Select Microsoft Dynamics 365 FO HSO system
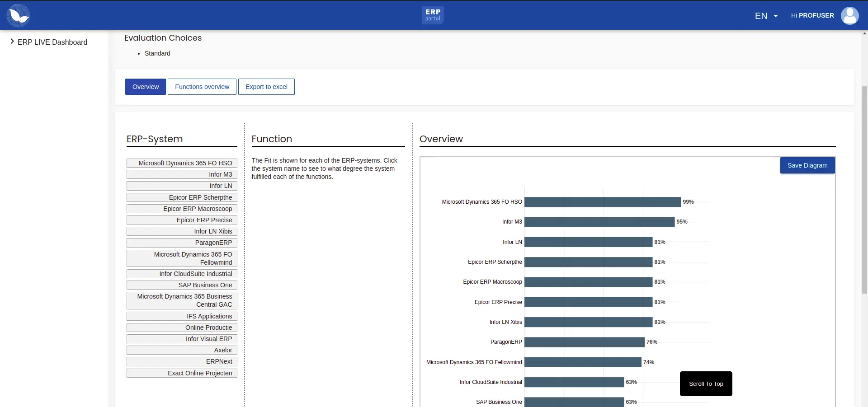 (x=182, y=163)
